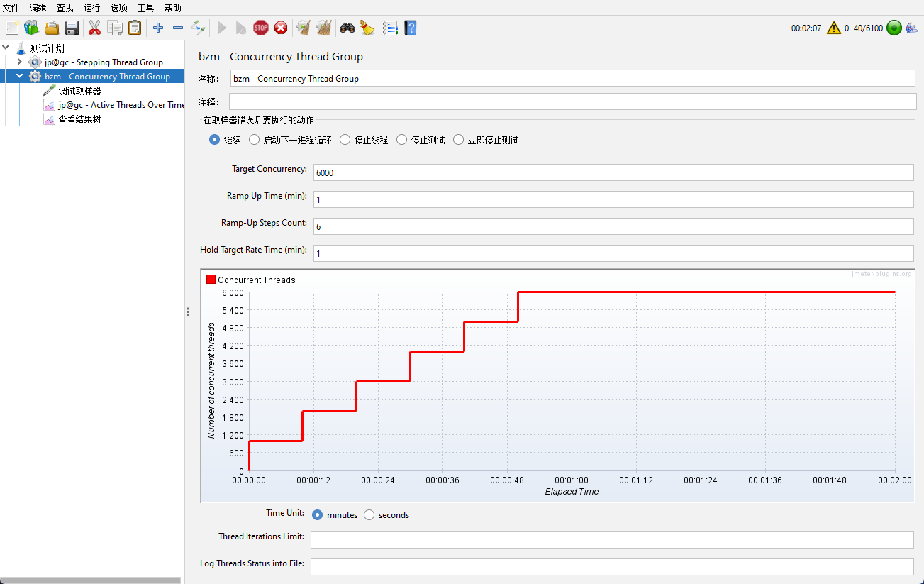
Task: Toggle element enabled state icon
Action: [199, 28]
